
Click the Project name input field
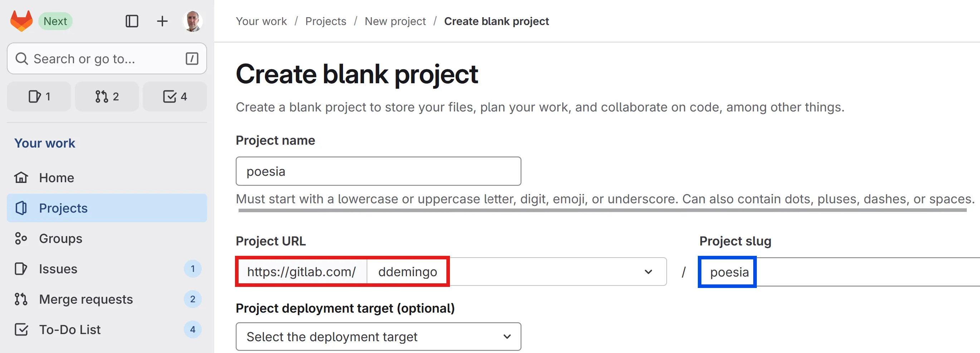pos(378,171)
